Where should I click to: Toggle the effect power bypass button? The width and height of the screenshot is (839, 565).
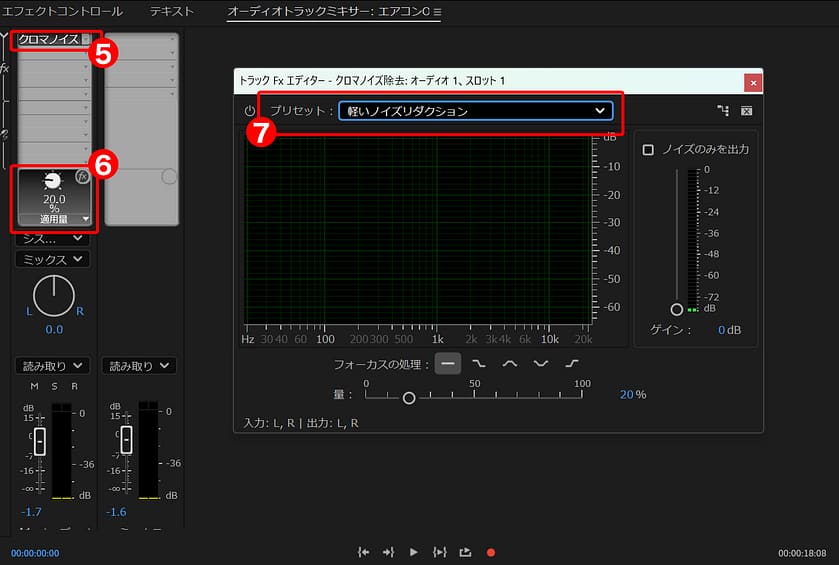click(x=250, y=111)
